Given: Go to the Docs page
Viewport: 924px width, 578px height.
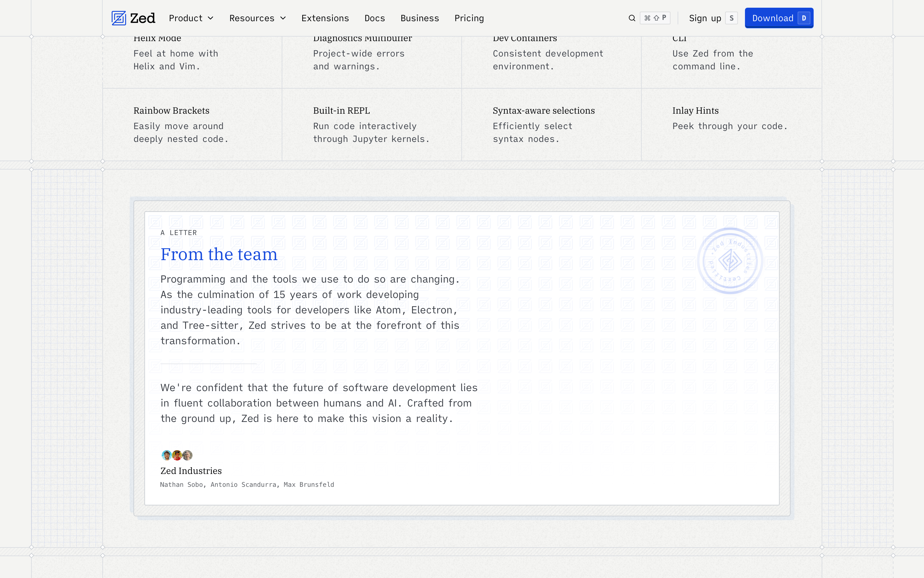Looking at the screenshot, I should point(374,18).
